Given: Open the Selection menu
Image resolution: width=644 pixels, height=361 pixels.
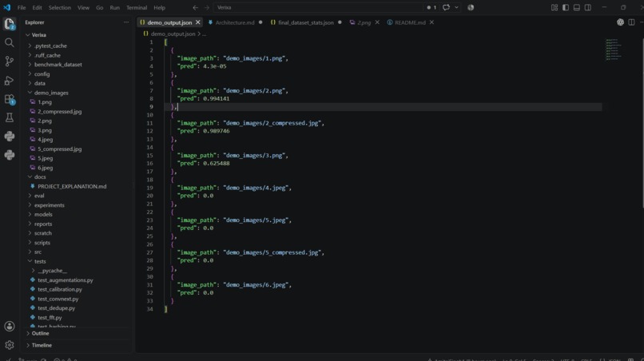Looking at the screenshot, I should point(60,7).
